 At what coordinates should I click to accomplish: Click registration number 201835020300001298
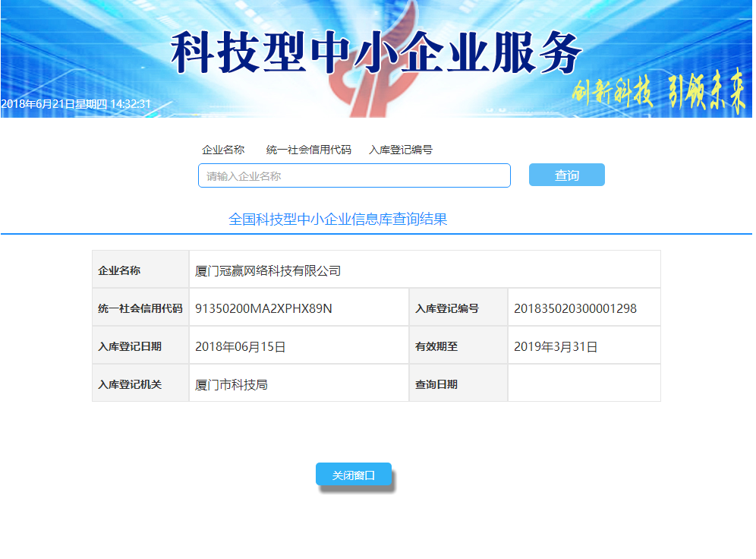(x=575, y=308)
